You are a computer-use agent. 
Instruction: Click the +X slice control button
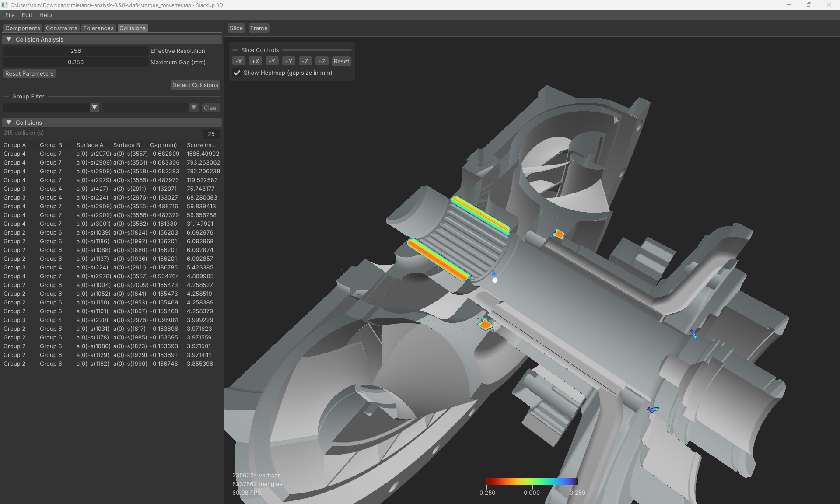(255, 61)
